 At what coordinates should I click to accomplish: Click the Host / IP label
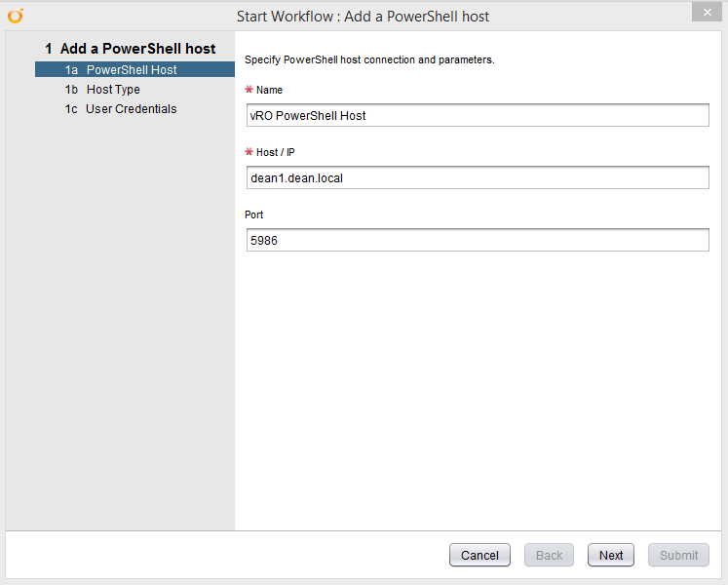276,152
